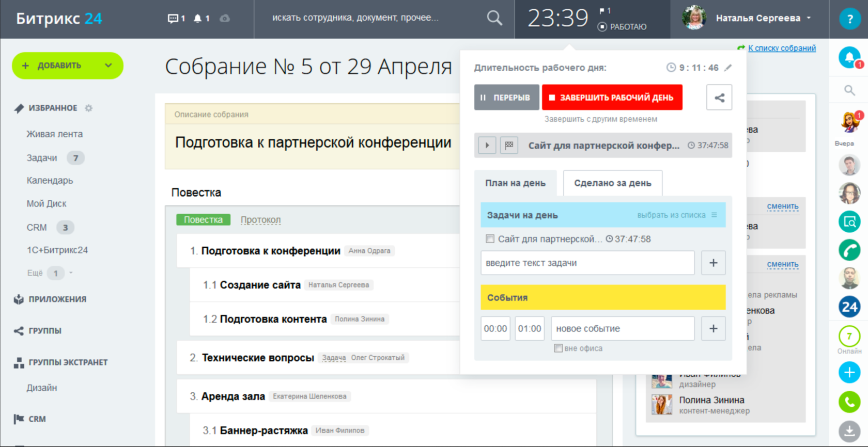Focus the новое событие input field
868x447 pixels.
pos(623,329)
